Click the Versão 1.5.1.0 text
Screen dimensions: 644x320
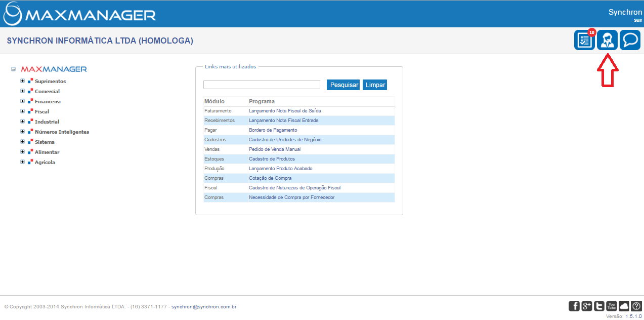[624, 316]
